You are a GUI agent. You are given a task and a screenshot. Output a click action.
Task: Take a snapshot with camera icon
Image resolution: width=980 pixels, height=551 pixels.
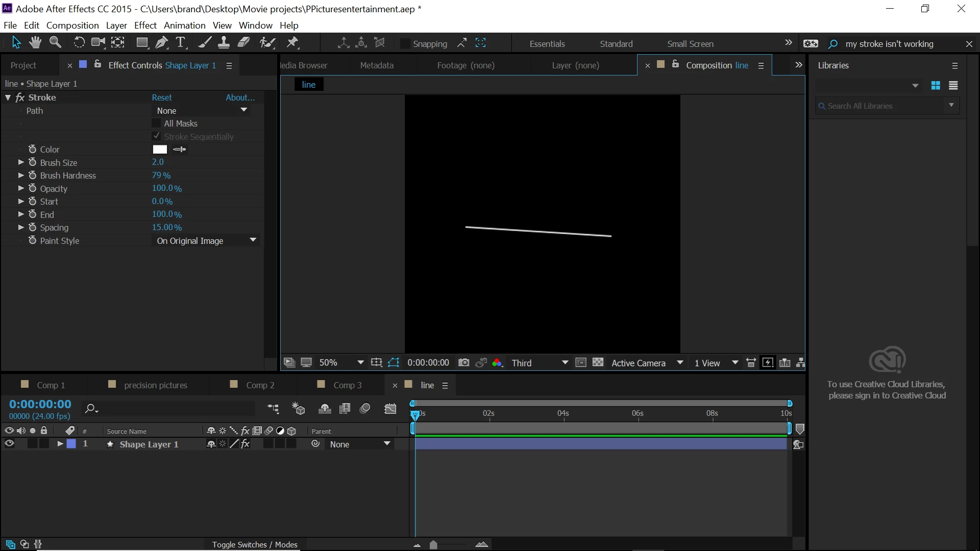pyautogui.click(x=463, y=363)
